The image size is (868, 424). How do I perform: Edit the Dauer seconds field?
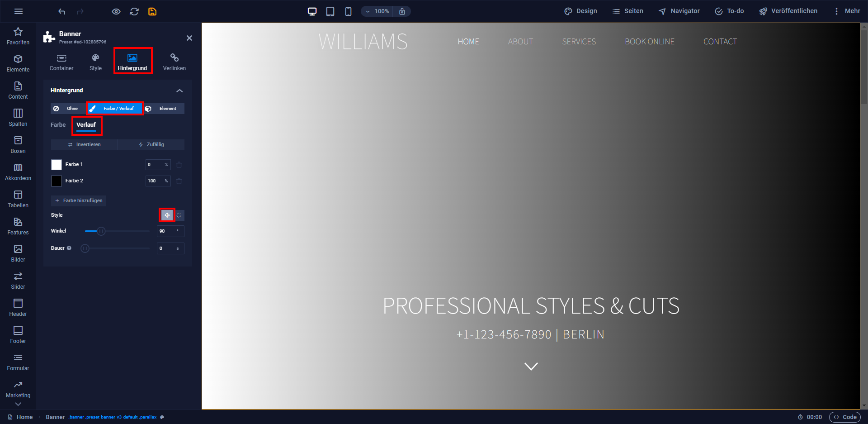point(170,248)
